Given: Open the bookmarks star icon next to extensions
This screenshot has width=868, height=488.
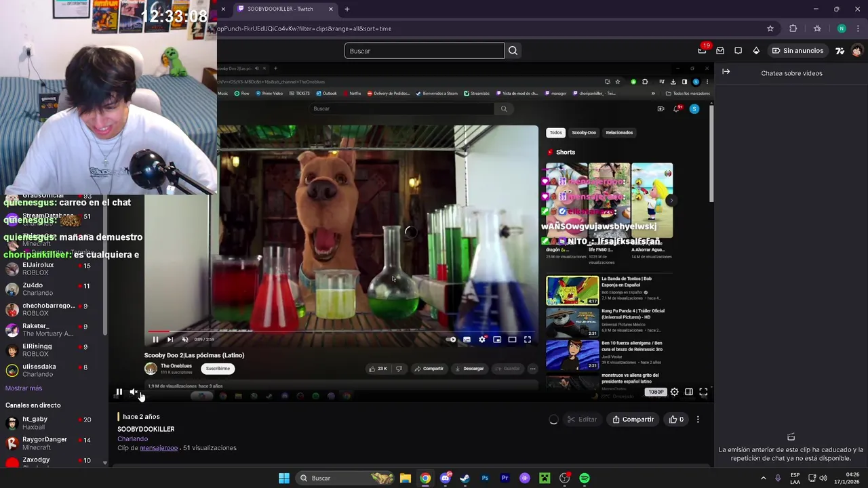Looking at the screenshot, I should [x=817, y=28].
